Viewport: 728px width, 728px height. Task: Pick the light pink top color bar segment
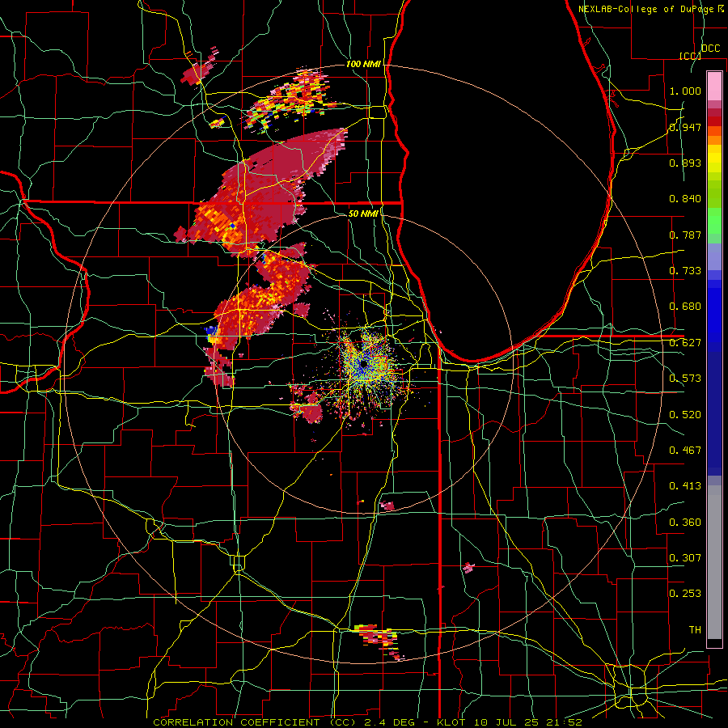714,86
